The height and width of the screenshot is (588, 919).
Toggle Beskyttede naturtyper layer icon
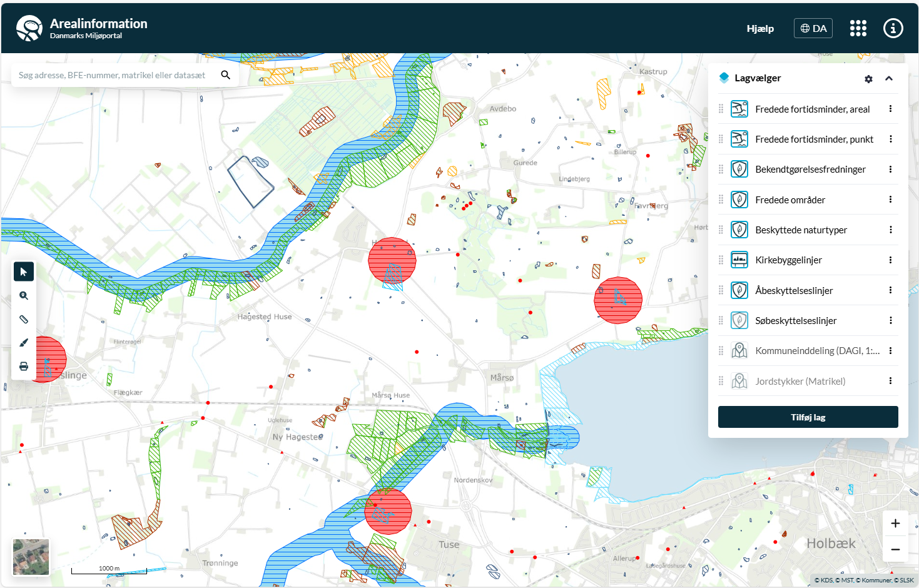pos(739,230)
